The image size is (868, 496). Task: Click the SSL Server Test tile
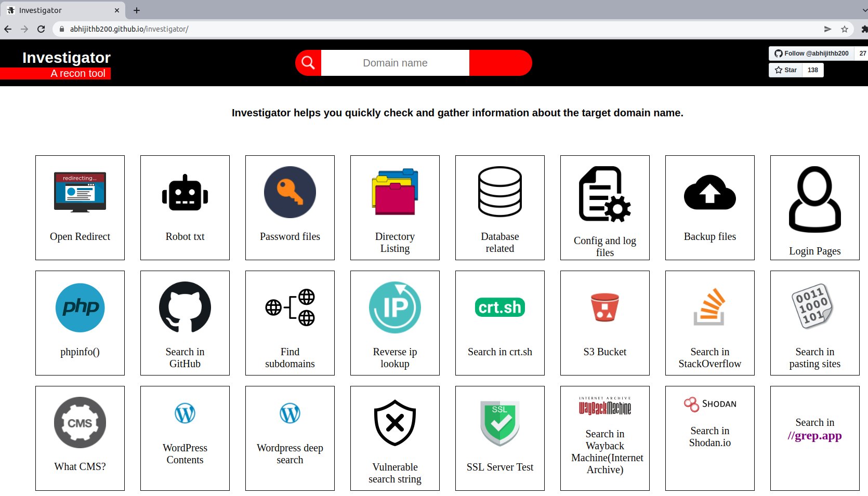coord(499,438)
